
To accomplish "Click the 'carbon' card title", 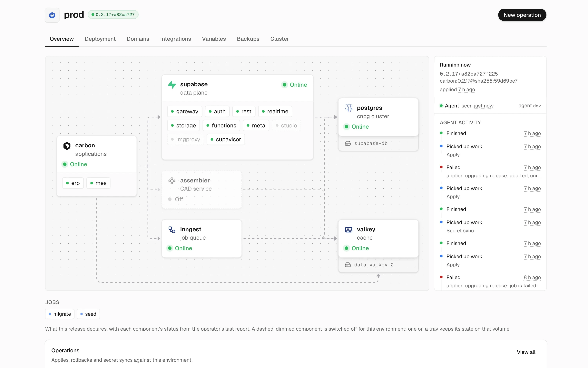I will point(85,145).
